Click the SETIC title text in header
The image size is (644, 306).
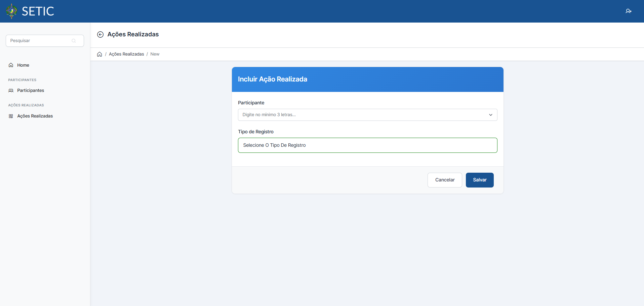tap(38, 11)
